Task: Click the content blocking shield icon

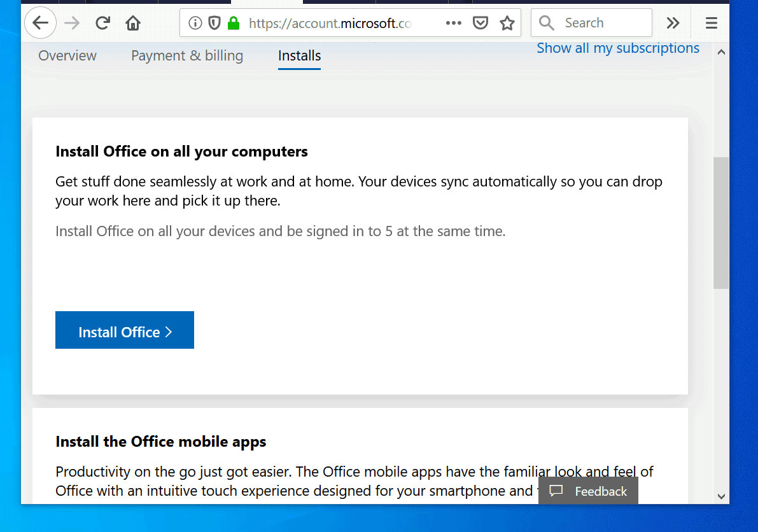Action: point(214,22)
